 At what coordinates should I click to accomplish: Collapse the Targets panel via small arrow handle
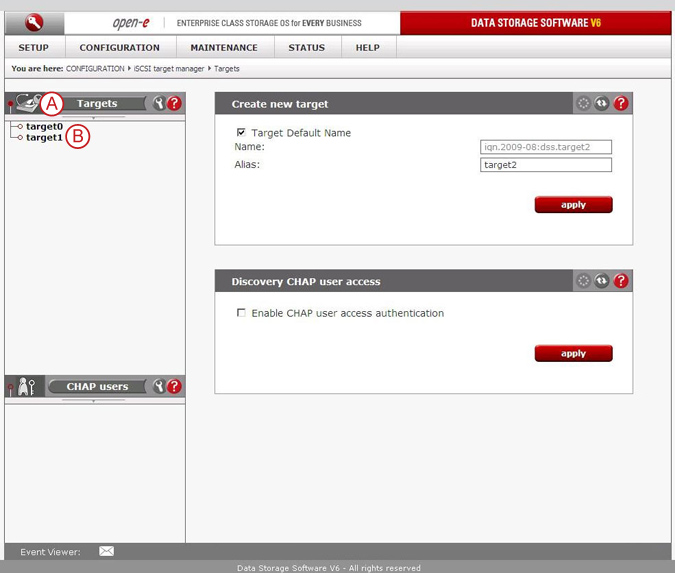[x=93, y=118]
